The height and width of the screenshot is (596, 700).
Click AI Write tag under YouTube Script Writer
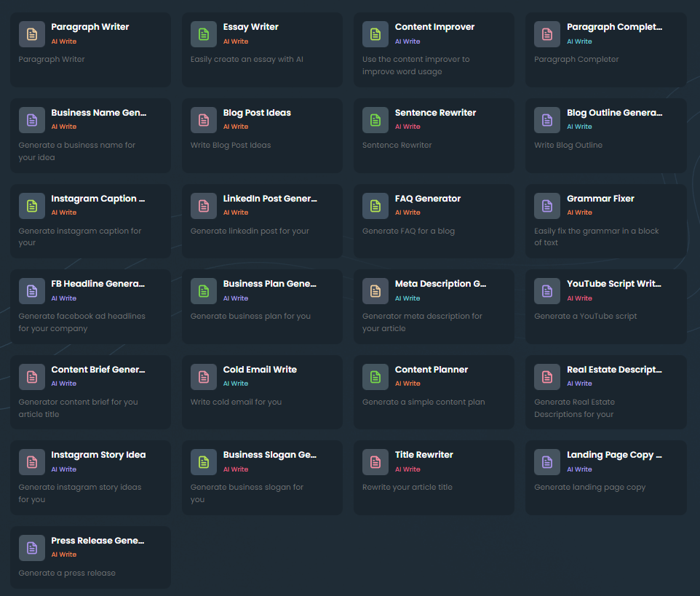coord(579,298)
